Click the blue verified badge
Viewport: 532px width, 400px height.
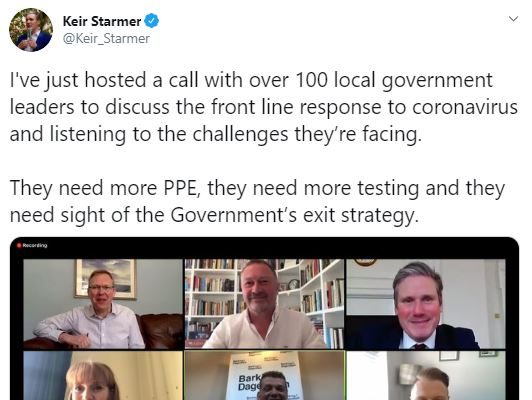[151, 21]
